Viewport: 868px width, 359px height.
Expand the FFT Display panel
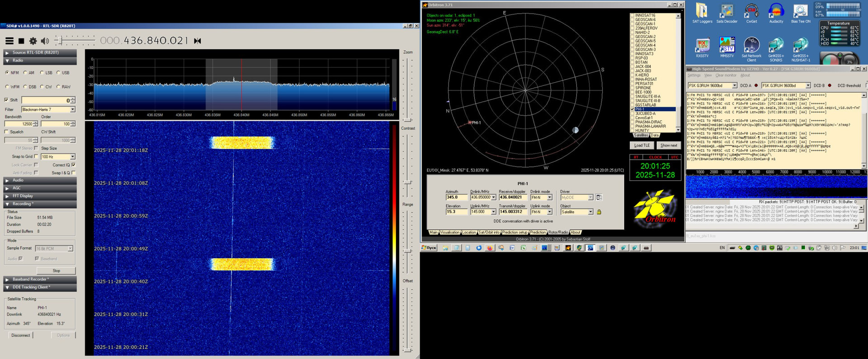tap(23, 196)
